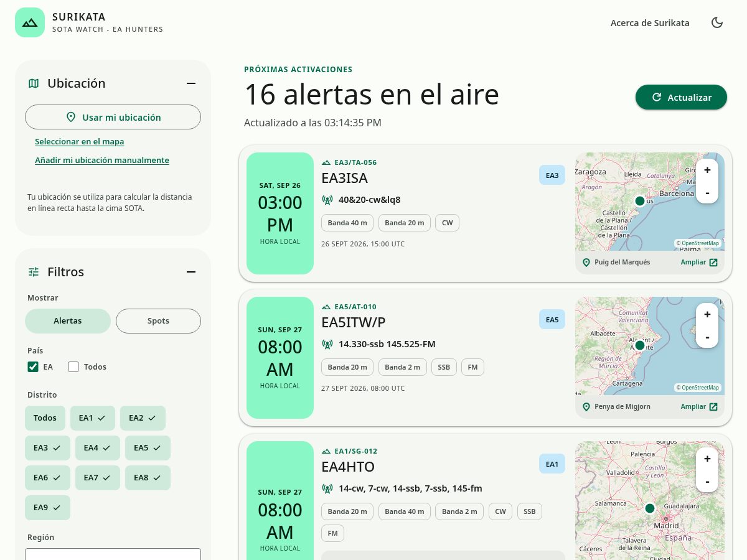The image size is (747, 560).
Task: Click the antenna icon next to 40&20-cw&lq8
Action: (x=327, y=200)
